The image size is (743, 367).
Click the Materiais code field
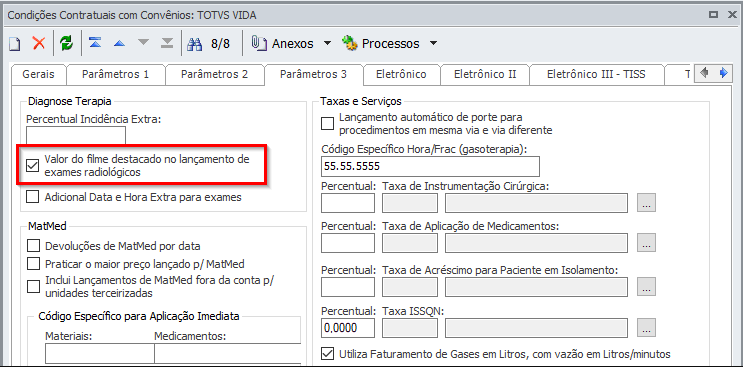pyautogui.click(x=100, y=353)
